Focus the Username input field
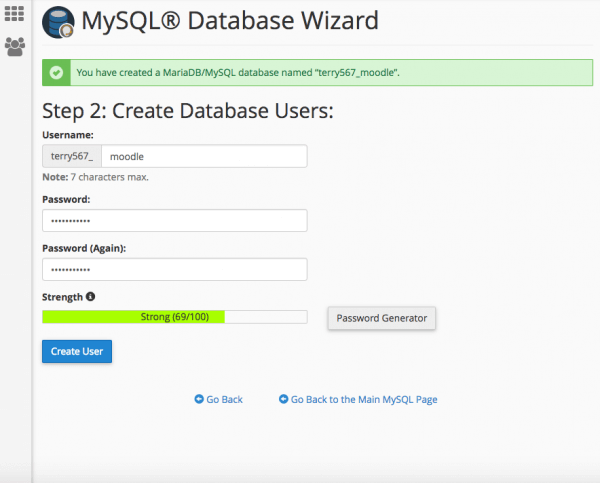The image size is (600, 483). pyautogui.click(x=204, y=156)
